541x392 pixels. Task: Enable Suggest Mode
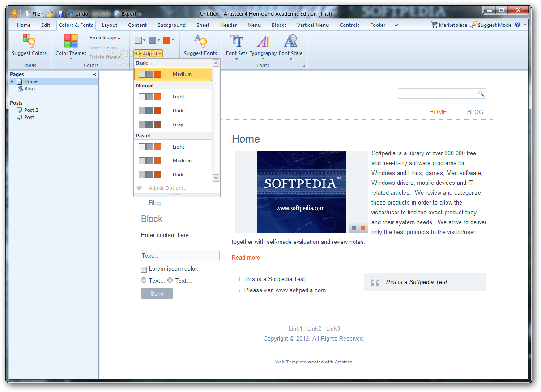click(x=490, y=25)
